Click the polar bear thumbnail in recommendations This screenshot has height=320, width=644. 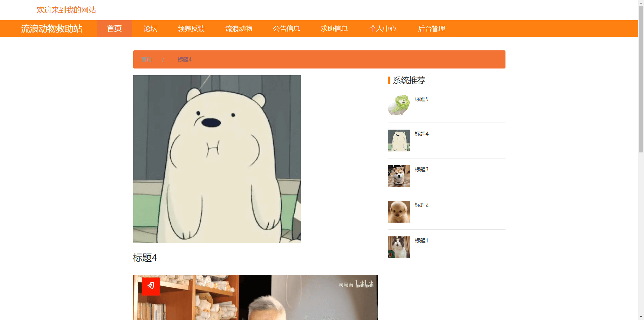click(399, 140)
